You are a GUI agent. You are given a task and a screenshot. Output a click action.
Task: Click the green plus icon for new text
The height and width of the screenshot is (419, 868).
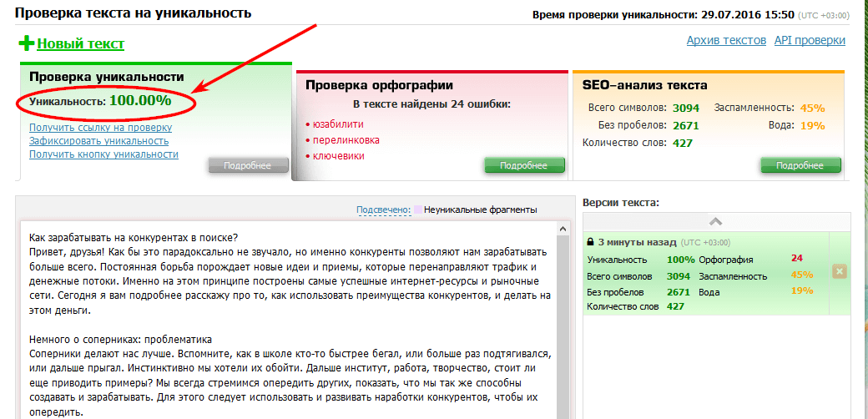click(26, 43)
